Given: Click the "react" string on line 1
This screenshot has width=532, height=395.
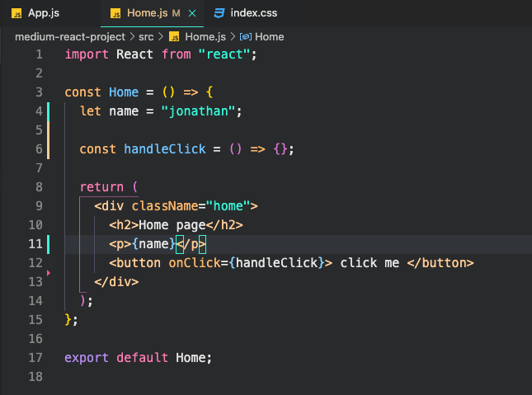Looking at the screenshot, I should [x=224, y=54].
